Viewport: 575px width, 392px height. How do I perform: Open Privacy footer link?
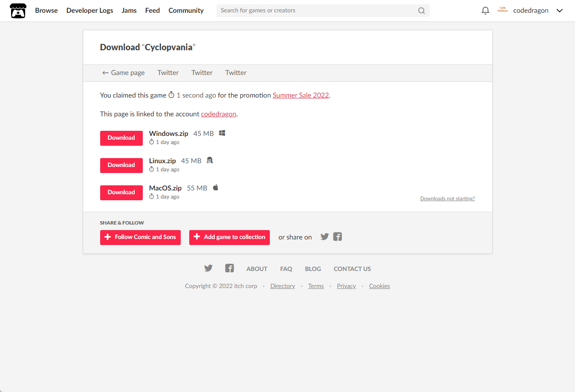pos(346,286)
